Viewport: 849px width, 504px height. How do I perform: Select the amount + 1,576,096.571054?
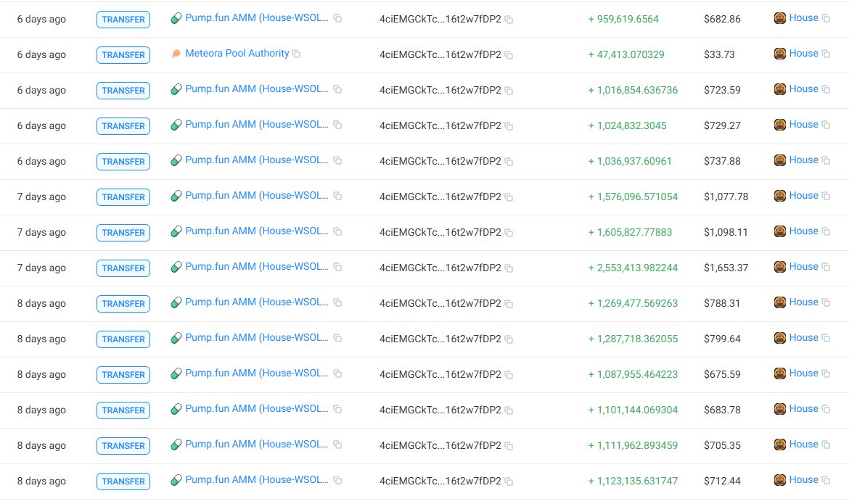[633, 197]
